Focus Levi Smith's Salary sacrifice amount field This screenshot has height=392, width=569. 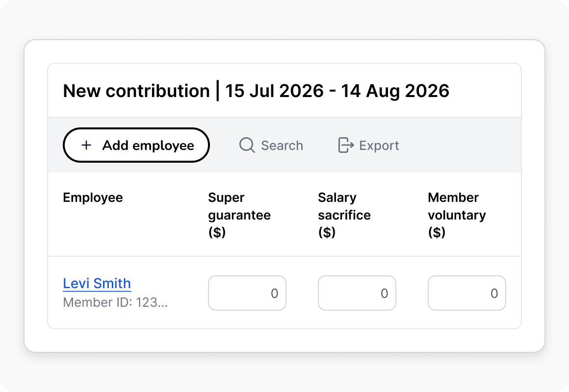pyautogui.click(x=357, y=293)
